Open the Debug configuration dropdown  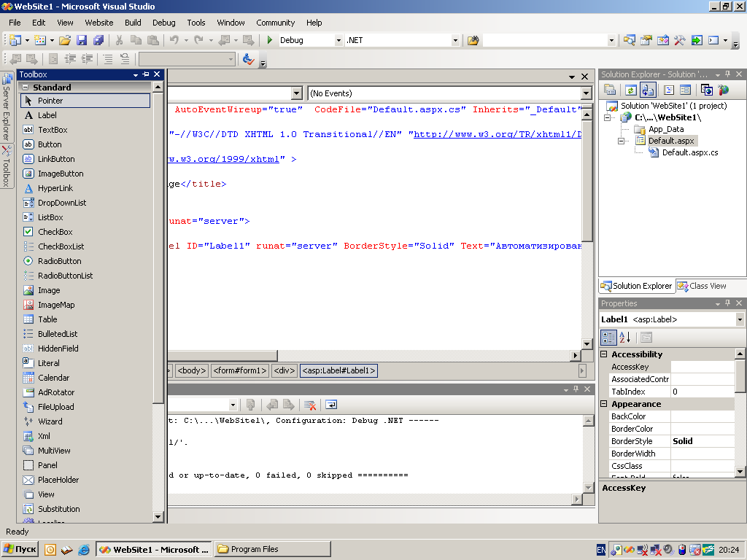[x=338, y=41]
